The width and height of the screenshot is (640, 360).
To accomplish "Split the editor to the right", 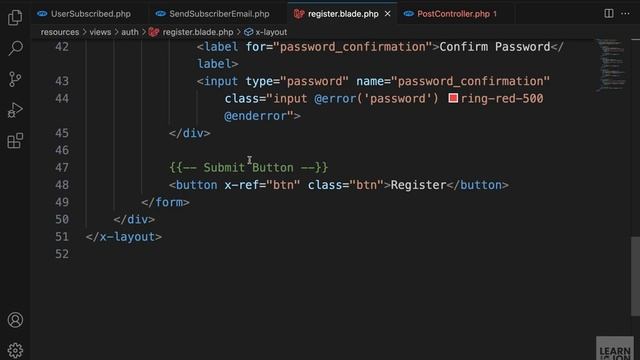I will (609, 13).
